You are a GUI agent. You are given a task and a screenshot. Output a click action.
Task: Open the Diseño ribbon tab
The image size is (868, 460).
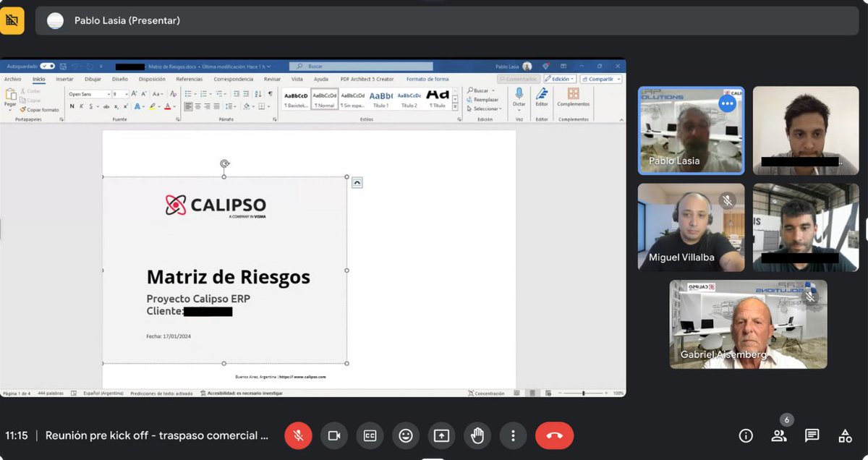[x=120, y=79]
